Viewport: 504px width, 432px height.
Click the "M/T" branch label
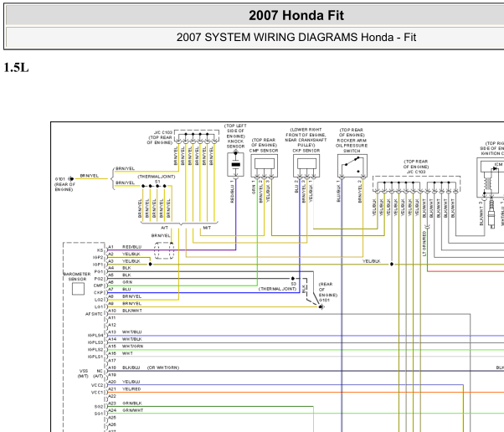(207, 228)
